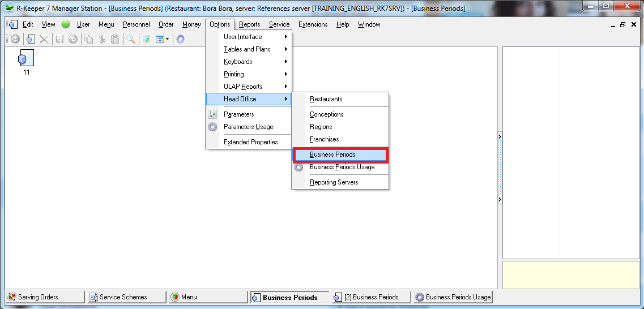Image resolution: width=644 pixels, height=309 pixels.
Task: Open the Order menu
Action: click(x=166, y=24)
